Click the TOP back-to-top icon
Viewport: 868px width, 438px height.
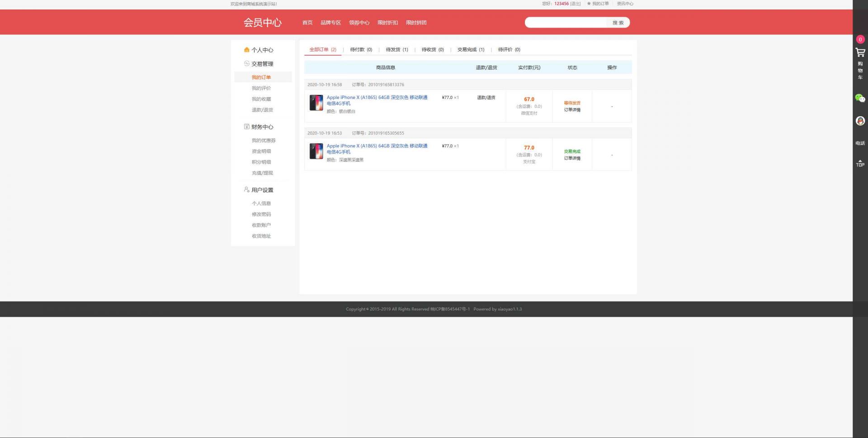coord(860,164)
